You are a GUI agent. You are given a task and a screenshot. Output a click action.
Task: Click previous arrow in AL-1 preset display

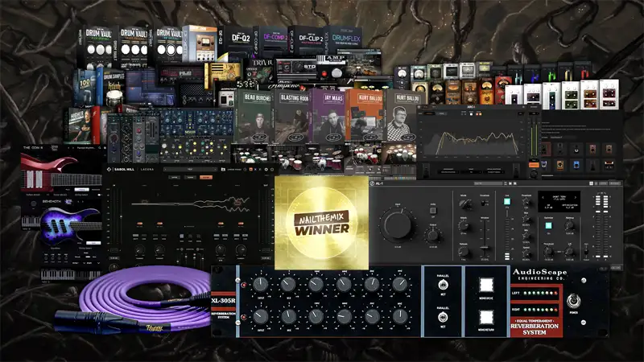543,197
